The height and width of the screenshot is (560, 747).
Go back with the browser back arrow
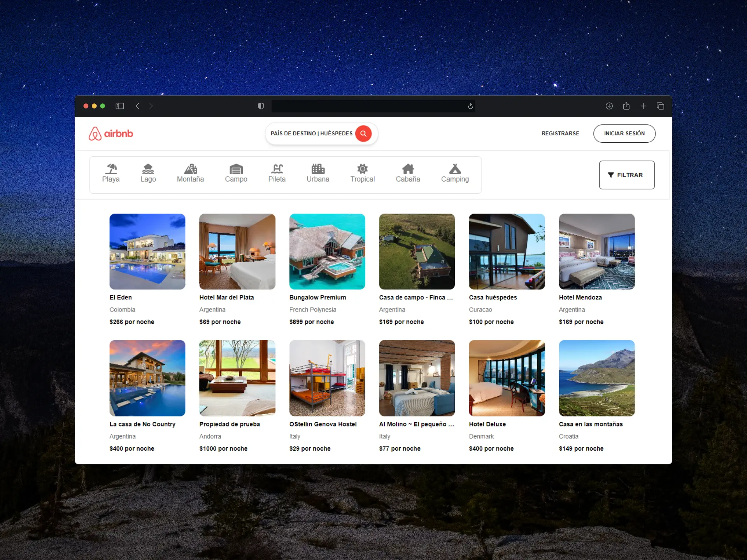click(137, 106)
